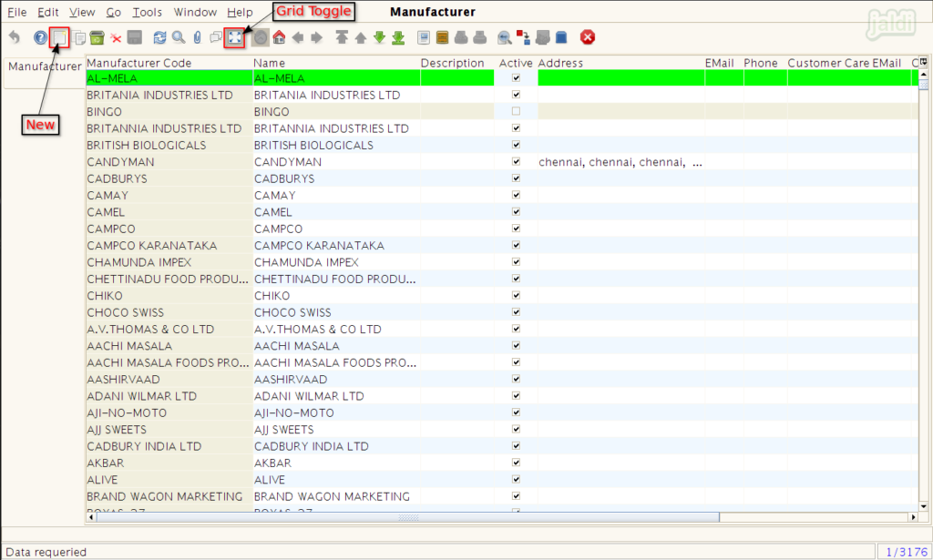The width and height of the screenshot is (933, 560).
Task: Open the Chat bubbles icon
Action: coord(216,37)
